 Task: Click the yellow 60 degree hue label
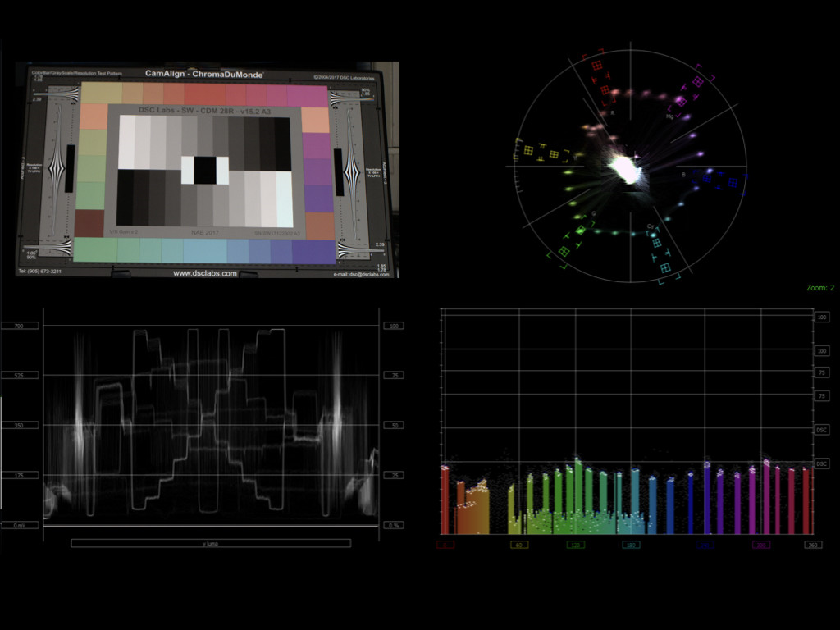point(519,545)
